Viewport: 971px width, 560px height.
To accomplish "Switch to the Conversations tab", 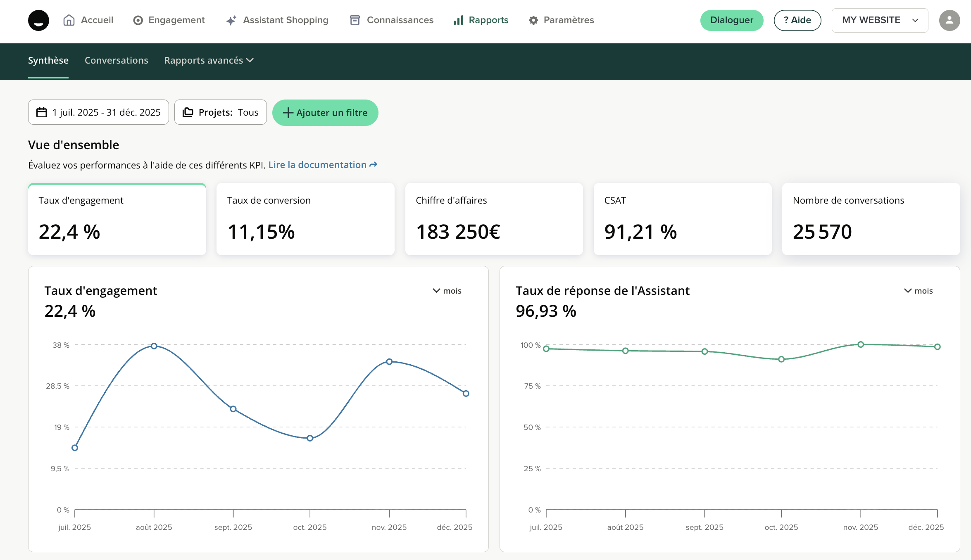I will 116,60.
